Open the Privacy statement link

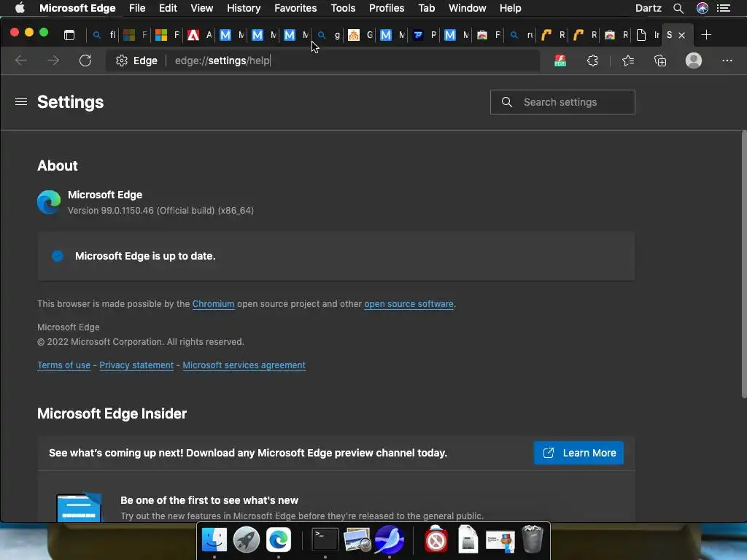tap(136, 365)
